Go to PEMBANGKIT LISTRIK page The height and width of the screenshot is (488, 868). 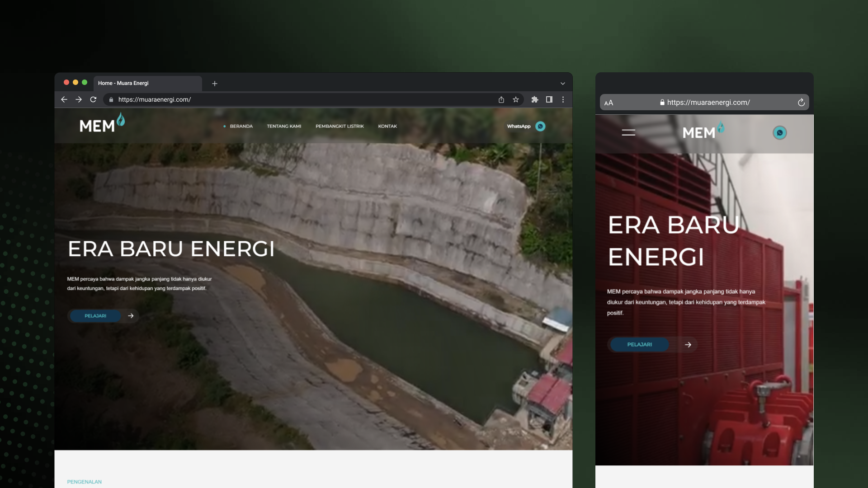pyautogui.click(x=340, y=127)
